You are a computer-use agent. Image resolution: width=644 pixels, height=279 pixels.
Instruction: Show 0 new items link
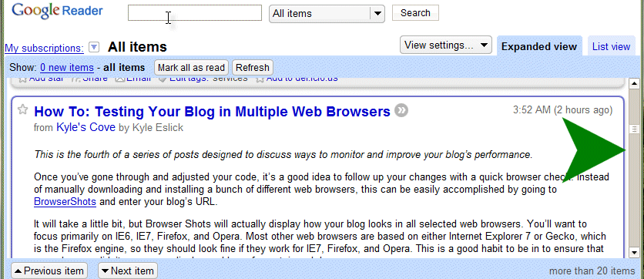click(x=67, y=67)
